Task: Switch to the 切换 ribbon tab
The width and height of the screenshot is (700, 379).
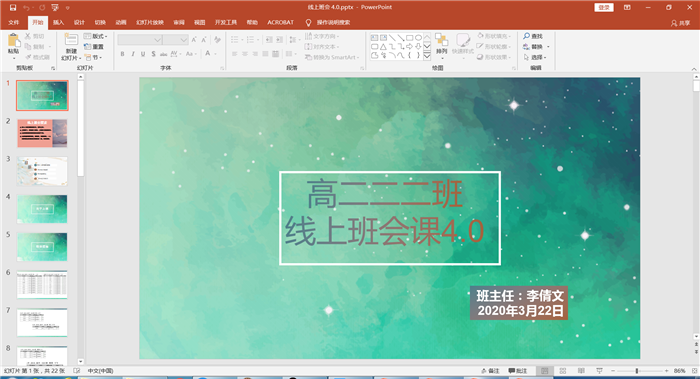Action: [x=100, y=22]
